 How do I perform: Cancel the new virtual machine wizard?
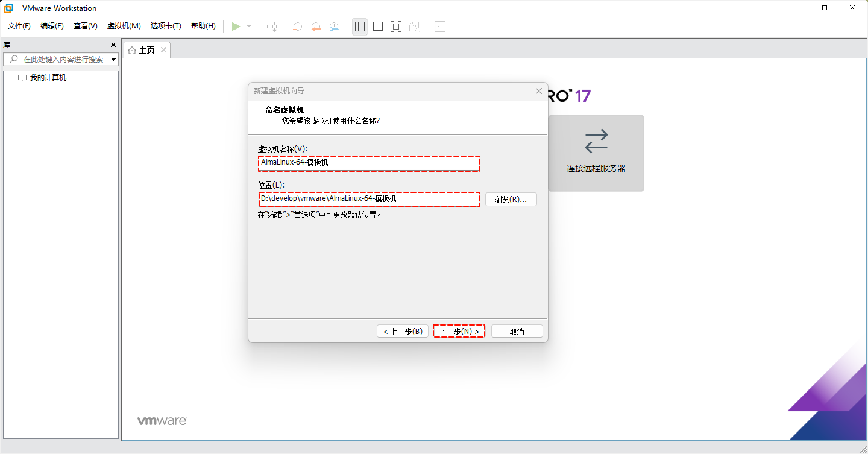[x=517, y=330]
